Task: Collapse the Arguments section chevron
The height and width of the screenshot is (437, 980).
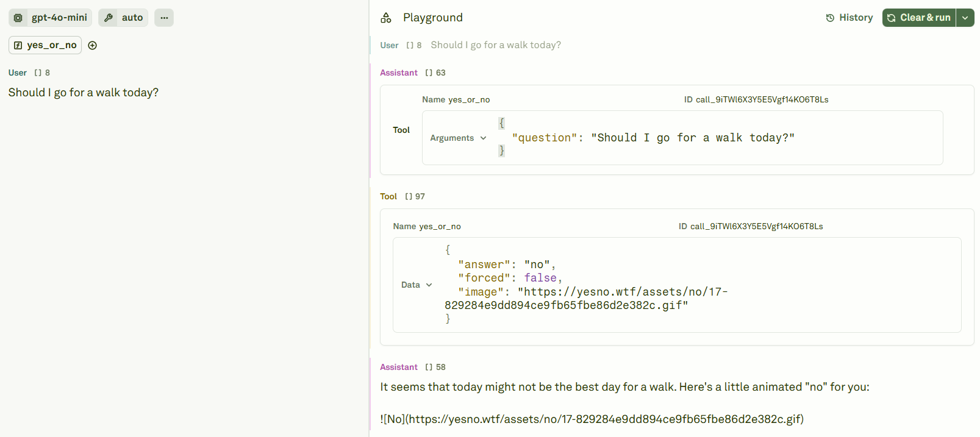Action: 484,138
